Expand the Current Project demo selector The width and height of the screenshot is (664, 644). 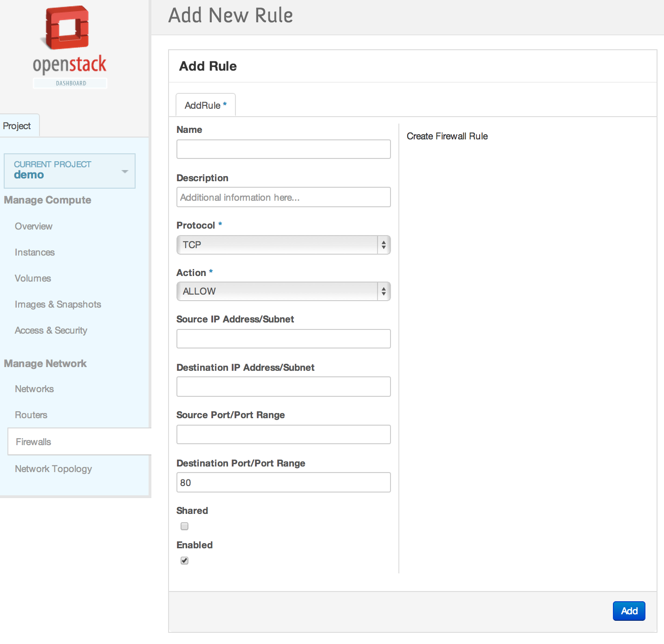pyautogui.click(x=70, y=171)
